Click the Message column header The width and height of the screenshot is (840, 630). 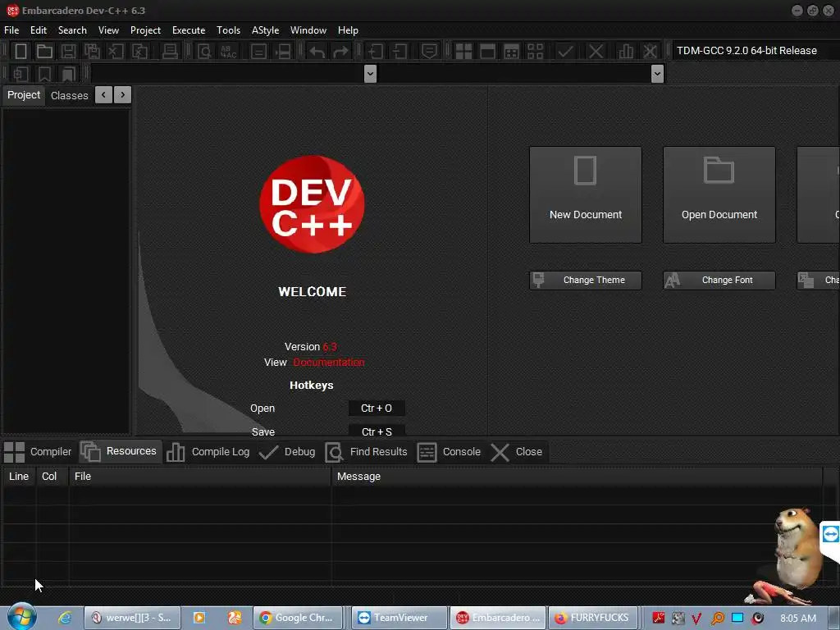[577, 477]
